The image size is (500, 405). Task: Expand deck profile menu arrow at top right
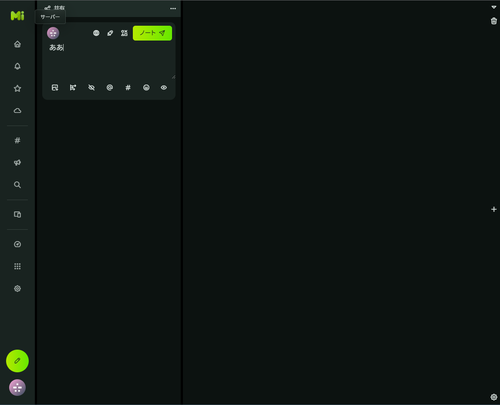point(494,7)
